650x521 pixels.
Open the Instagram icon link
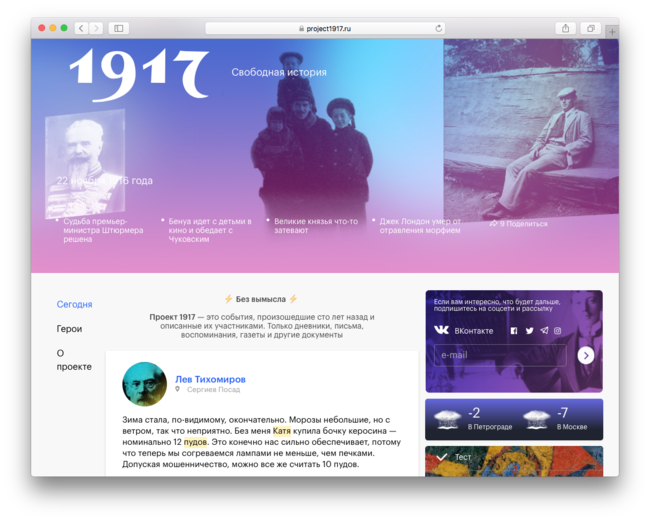pos(558,330)
